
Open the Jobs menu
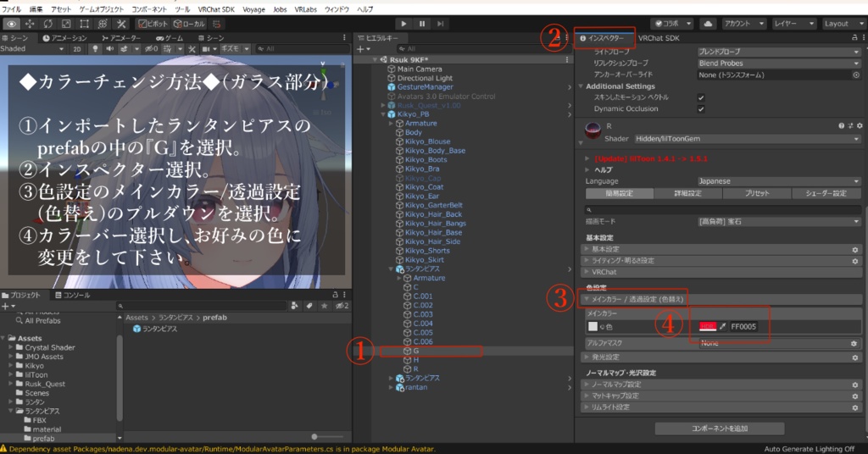(280, 9)
